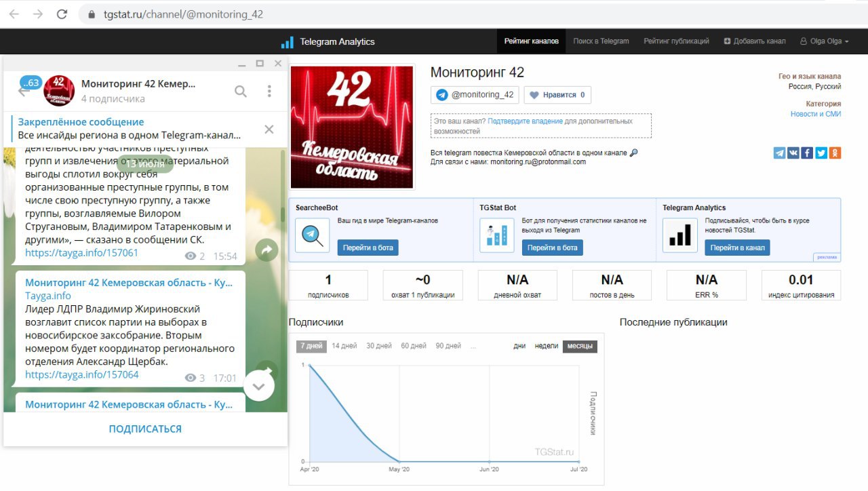
Task: Click the pinned message Закреплённое сообщение
Action: 130,129
